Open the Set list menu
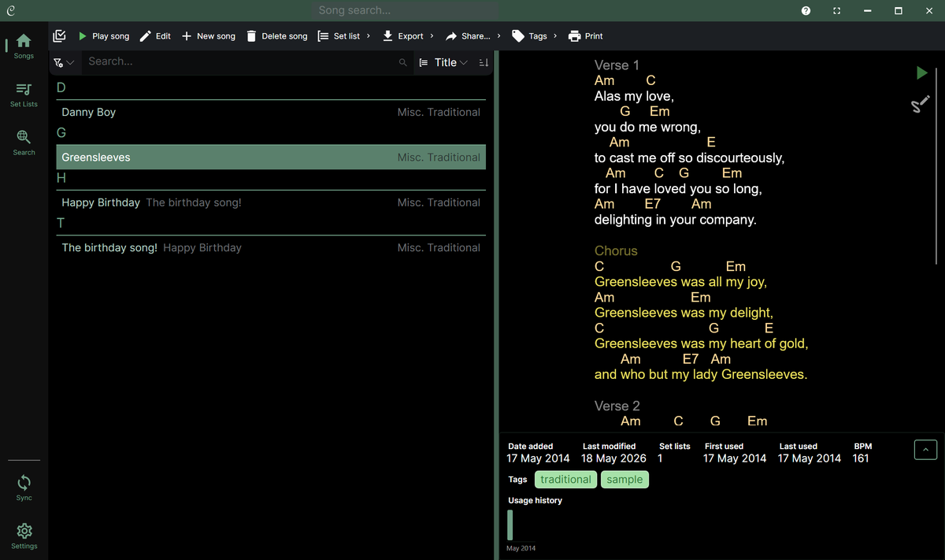945x560 pixels. pos(344,36)
